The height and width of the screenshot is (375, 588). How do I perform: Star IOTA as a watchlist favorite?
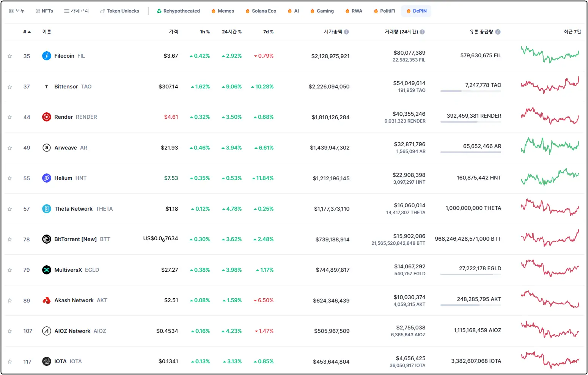10,362
